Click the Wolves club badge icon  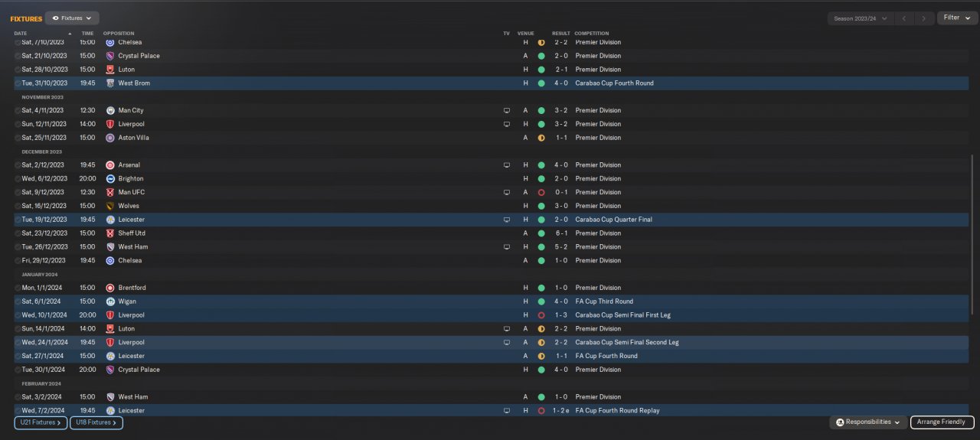click(110, 206)
